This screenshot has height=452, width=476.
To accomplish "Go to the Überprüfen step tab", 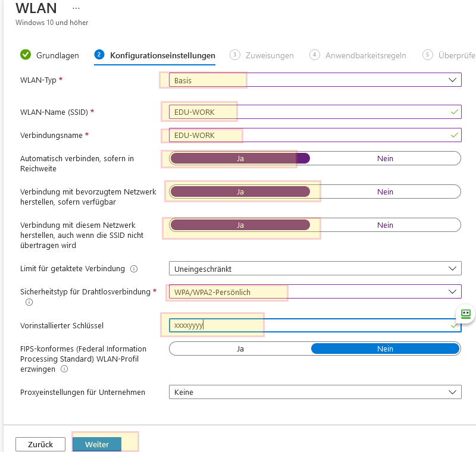I will [x=456, y=55].
